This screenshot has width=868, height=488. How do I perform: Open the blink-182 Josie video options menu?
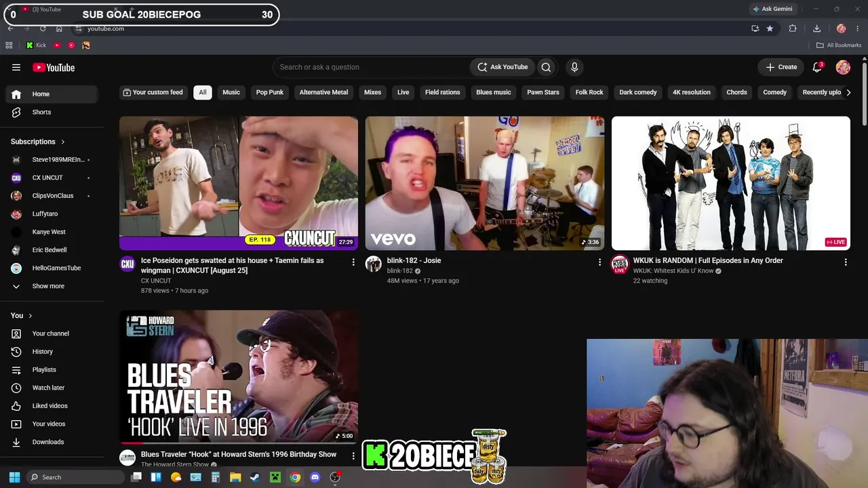(x=599, y=262)
